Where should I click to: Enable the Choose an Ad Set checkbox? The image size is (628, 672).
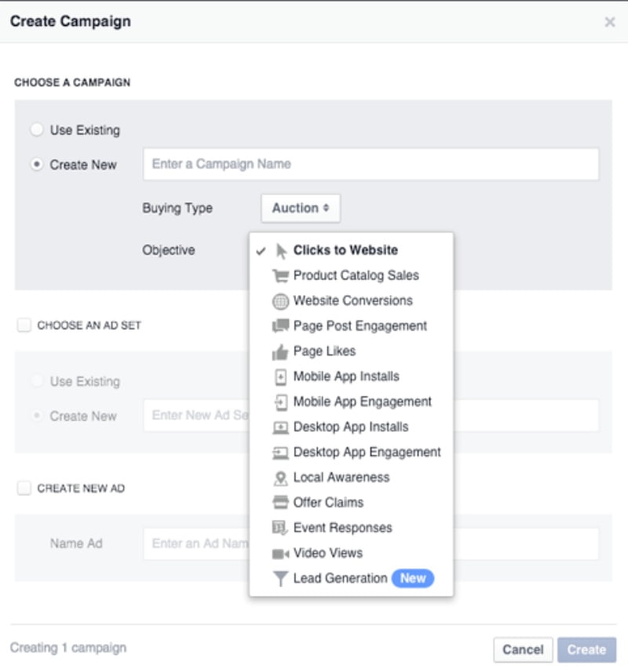tap(24, 325)
